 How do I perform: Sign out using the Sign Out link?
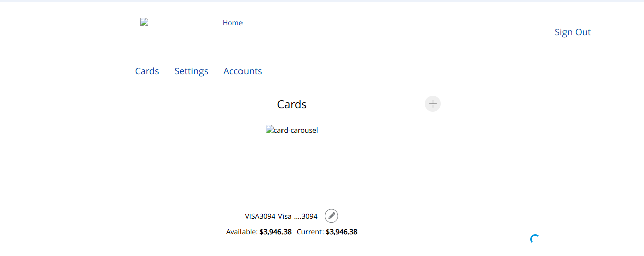click(573, 32)
